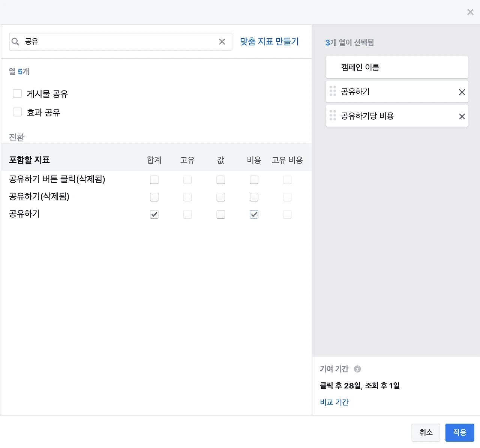Open the 기여 기간 info tooltip icon
The image size is (480, 448).
357,369
